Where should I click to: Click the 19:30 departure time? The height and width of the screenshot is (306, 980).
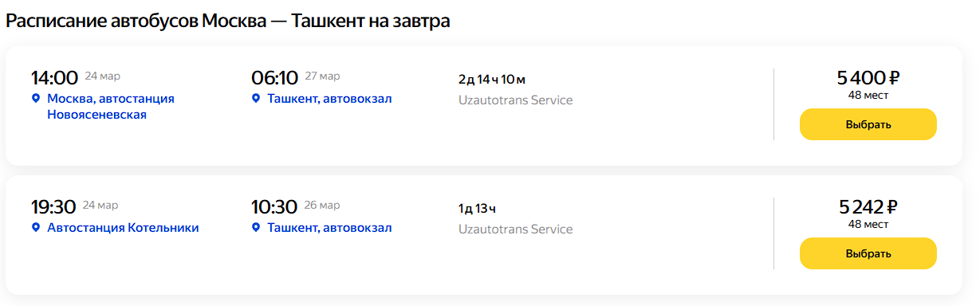[x=53, y=207]
